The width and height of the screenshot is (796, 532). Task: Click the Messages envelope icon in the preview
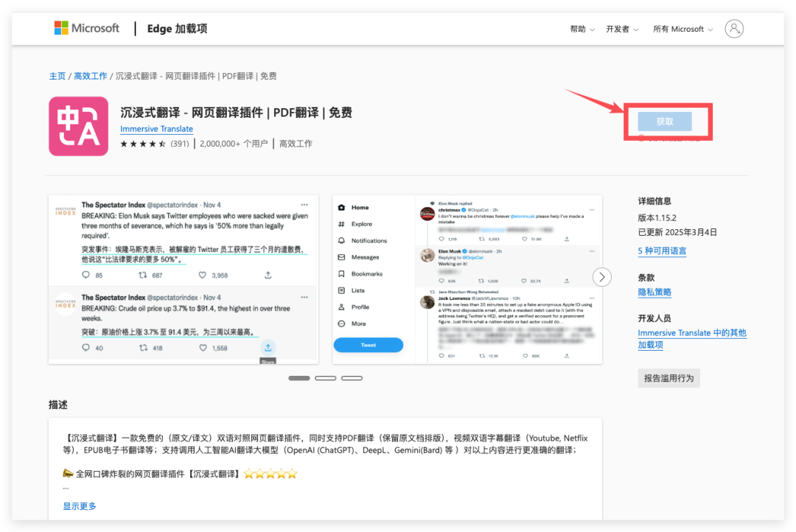[341, 257]
